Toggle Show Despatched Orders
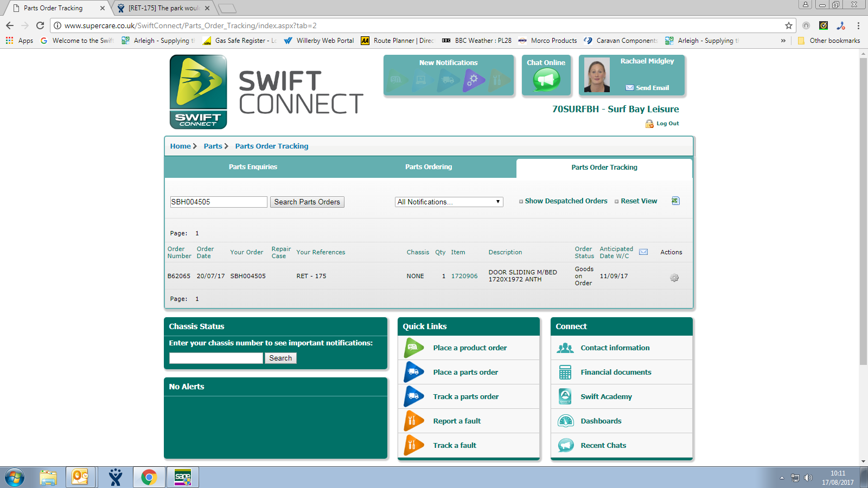Image resolution: width=868 pixels, height=488 pixels. [x=565, y=201]
